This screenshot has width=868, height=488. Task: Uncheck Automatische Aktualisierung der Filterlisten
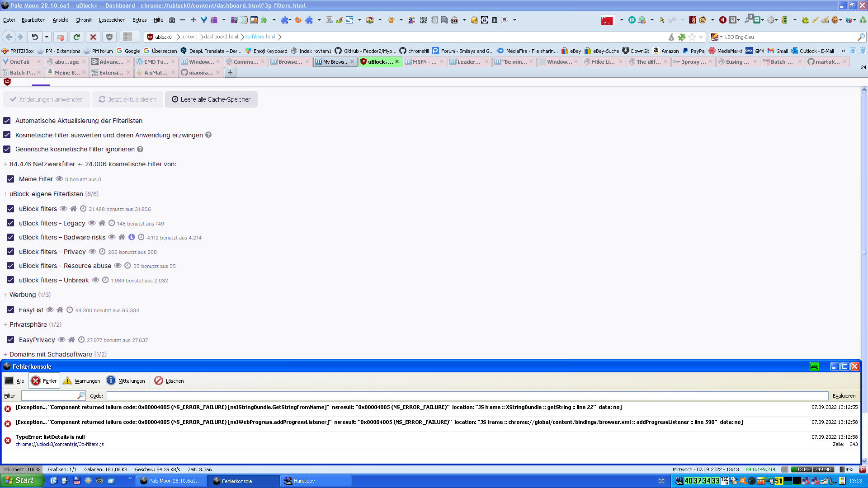tap(7, 121)
